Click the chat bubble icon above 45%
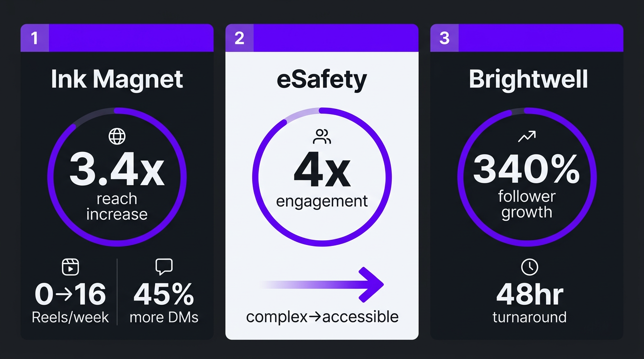 coord(164,267)
